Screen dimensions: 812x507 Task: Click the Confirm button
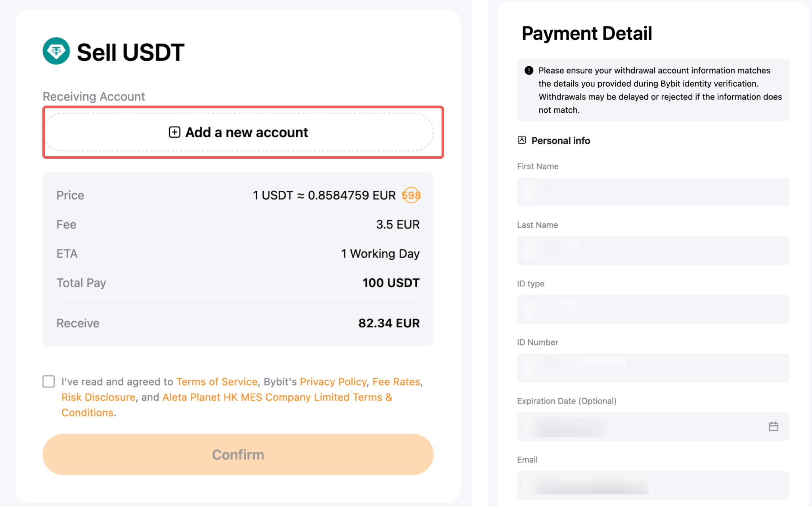(x=238, y=455)
